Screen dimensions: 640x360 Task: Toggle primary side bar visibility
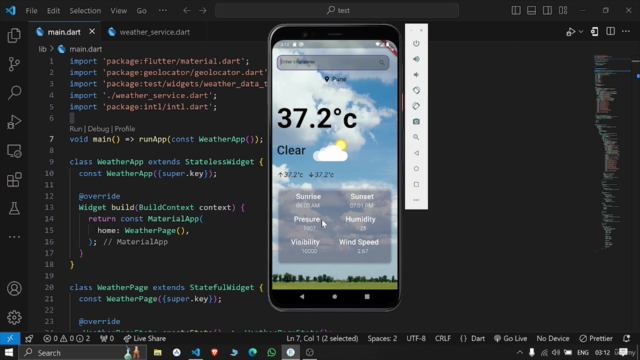click(516, 11)
